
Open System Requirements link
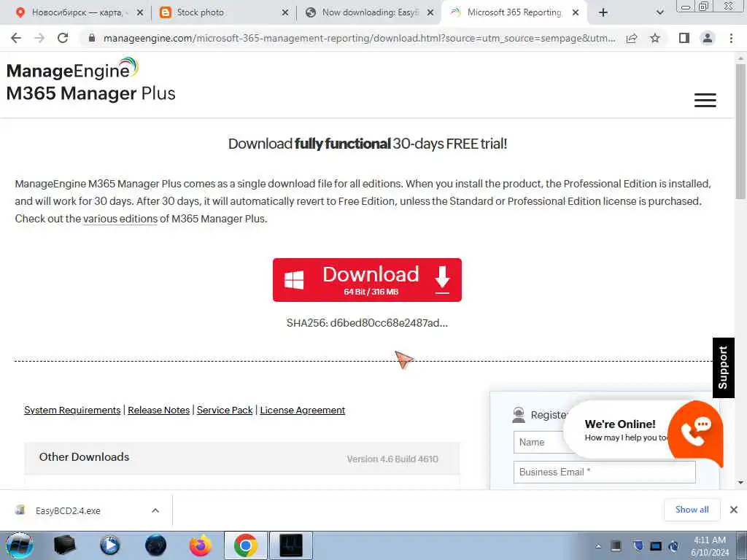coord(72,410)
